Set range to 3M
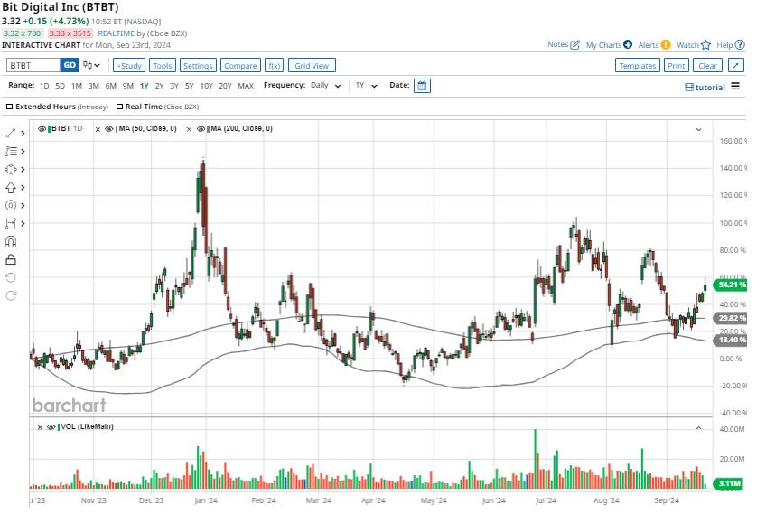 93,86
